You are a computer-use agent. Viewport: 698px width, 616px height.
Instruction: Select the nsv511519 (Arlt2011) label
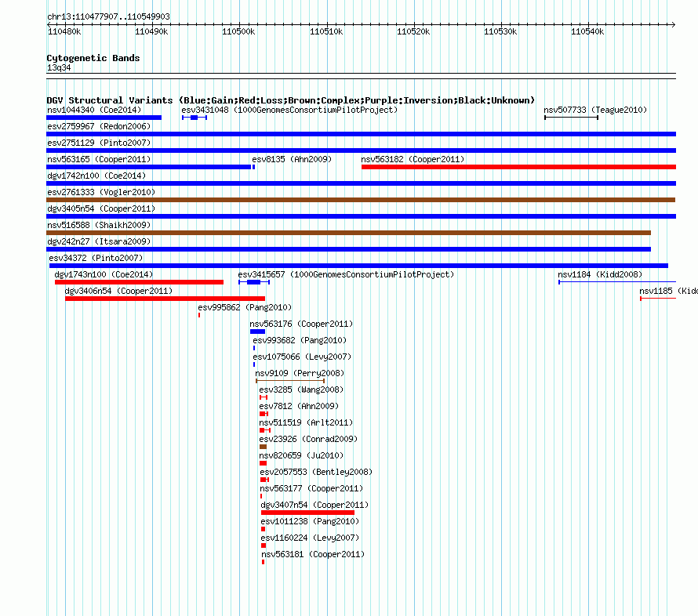(x=306, y=422)
